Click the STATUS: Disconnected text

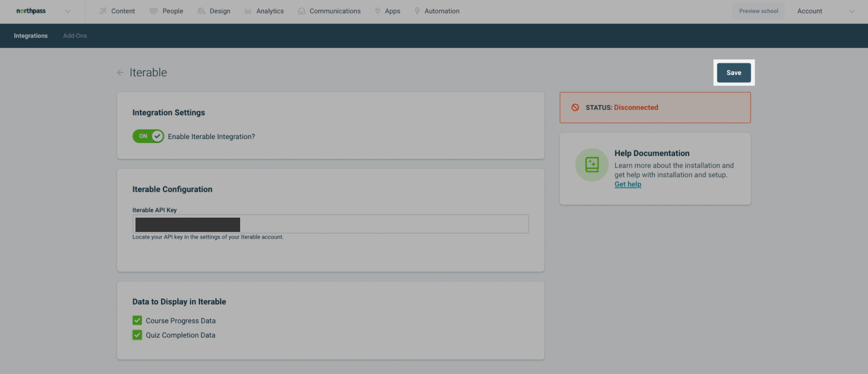click(622, 107)
